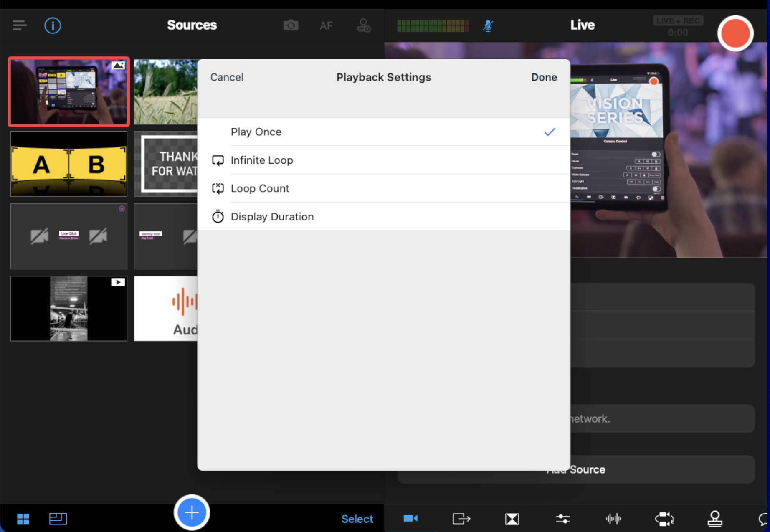The height and width of the screenshot is (532, 770).
Task: Switch to layout view icon
Action: pyautogui.click(x=58, y=519)
